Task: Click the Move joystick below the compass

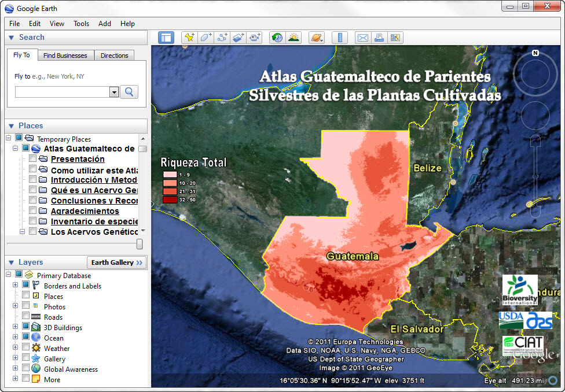Action: tap(535, 115)
